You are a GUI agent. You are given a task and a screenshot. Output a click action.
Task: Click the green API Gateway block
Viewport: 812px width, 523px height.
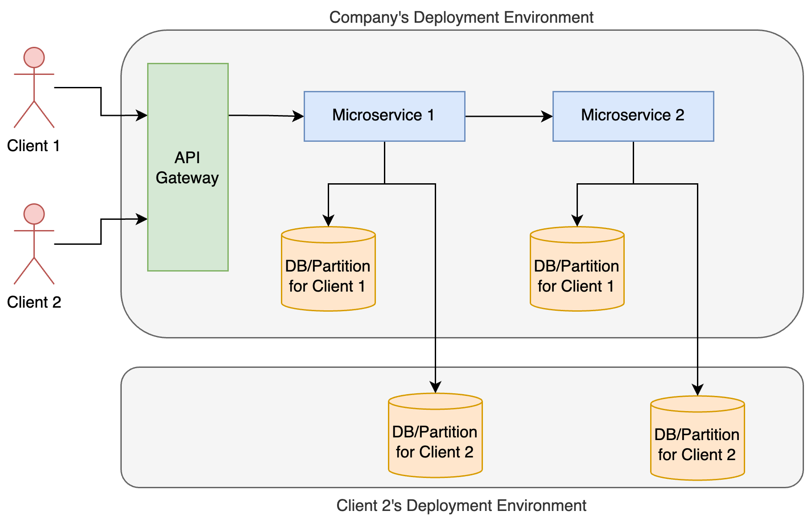[x=188, y=167]
